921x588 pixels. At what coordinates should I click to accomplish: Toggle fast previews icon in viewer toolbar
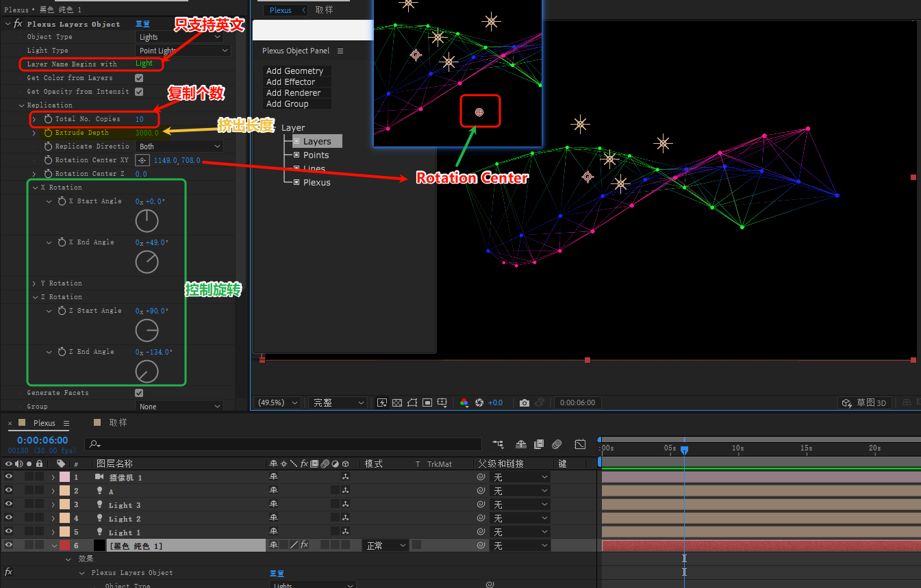[382, 402]
